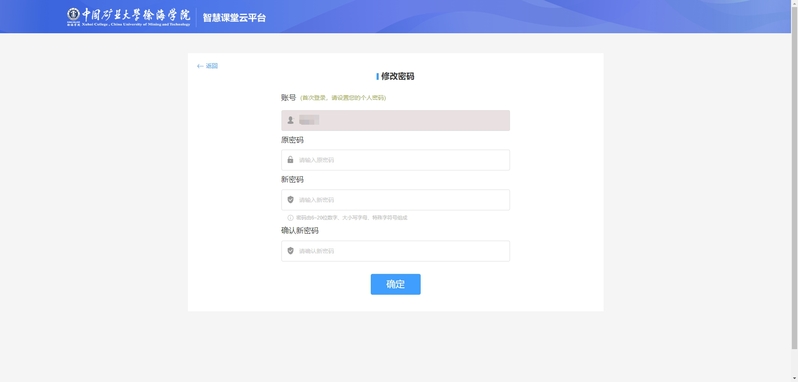Go back via the 返回 link

(208, 66)
